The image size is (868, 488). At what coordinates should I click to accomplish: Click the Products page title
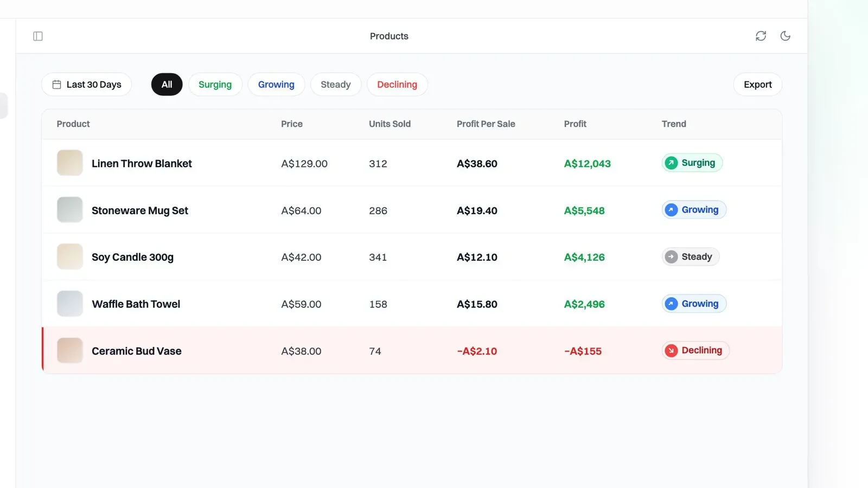point(389,36)
